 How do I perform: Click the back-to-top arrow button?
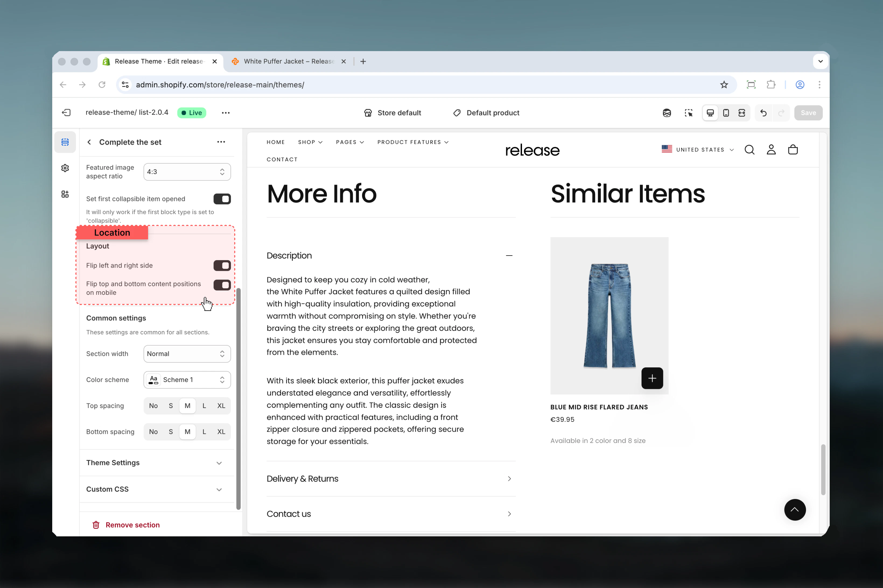click(x=795, y=510)
